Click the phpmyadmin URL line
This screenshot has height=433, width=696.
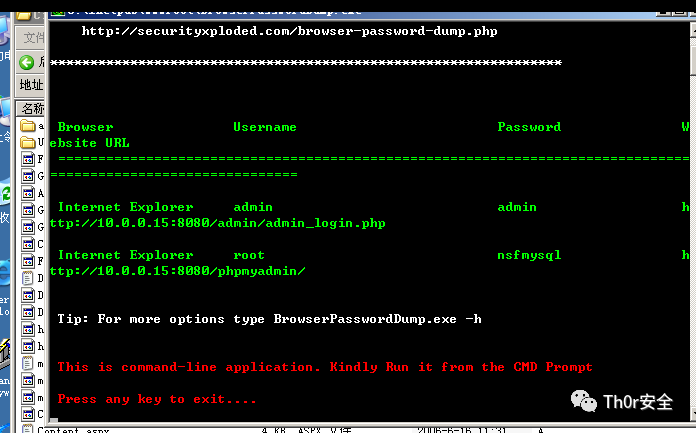[x=178, y=271]
